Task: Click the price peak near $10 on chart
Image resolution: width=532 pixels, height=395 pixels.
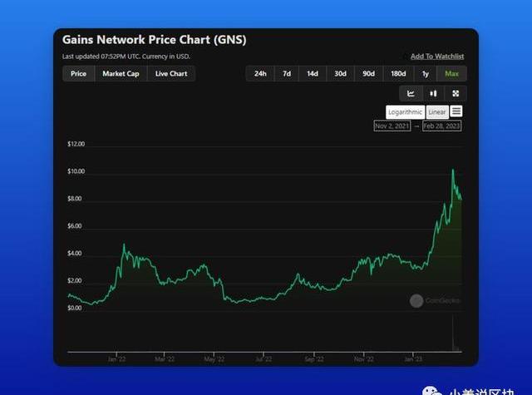Action: pyautogui.click(x=453, y=170)
